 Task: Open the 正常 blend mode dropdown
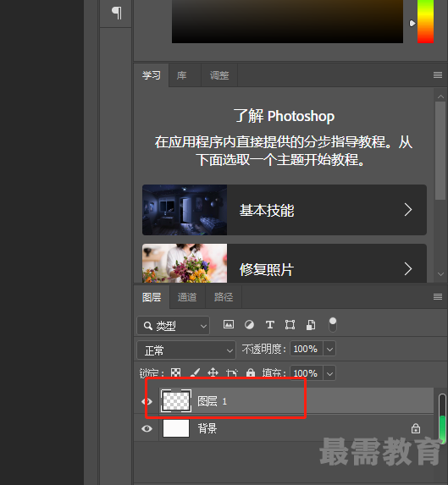coord(186,350)
